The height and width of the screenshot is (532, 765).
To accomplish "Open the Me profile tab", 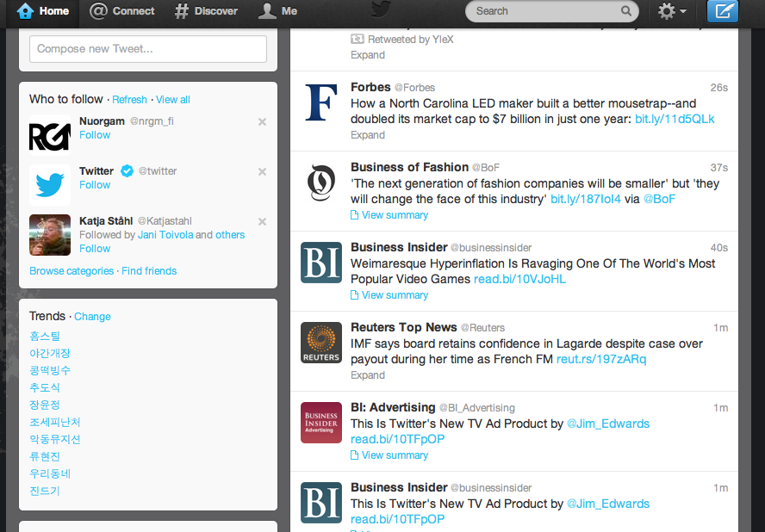I will pyautogui.click(x=278, y=11).
